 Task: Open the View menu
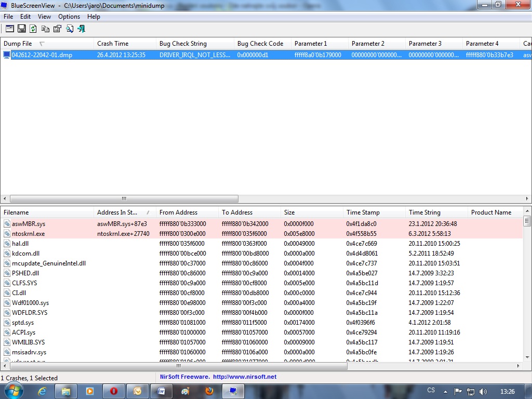pyautogui.click(x=44, y=17)
